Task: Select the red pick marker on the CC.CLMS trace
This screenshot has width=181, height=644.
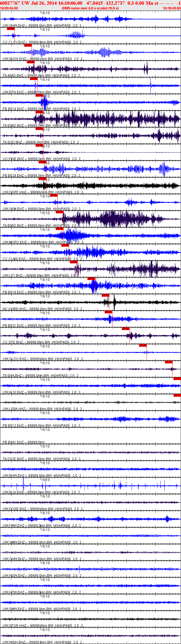Action: pyautogui.click(x=65, y=245)
